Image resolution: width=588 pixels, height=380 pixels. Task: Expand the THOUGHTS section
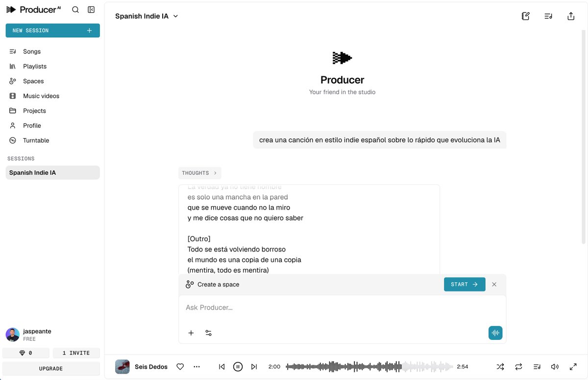coord(199,173)
